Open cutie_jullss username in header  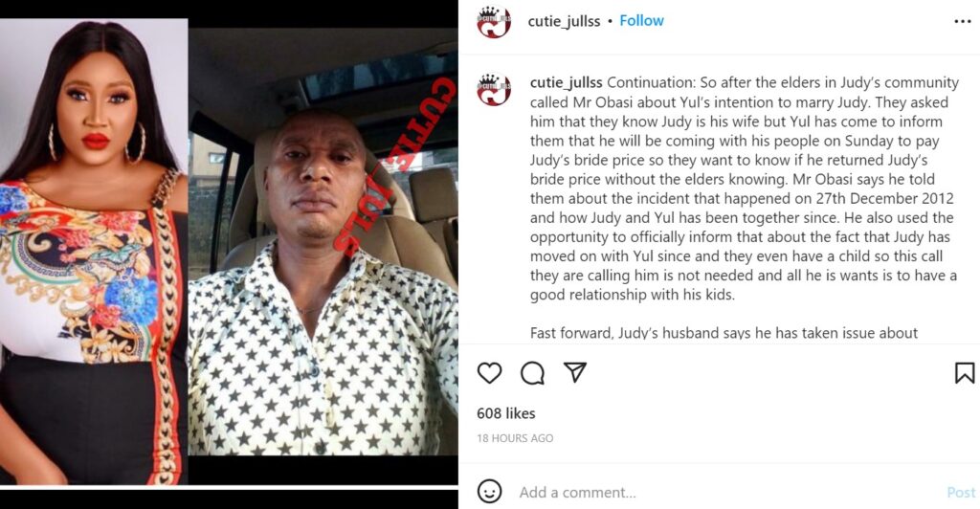[564, 21]
